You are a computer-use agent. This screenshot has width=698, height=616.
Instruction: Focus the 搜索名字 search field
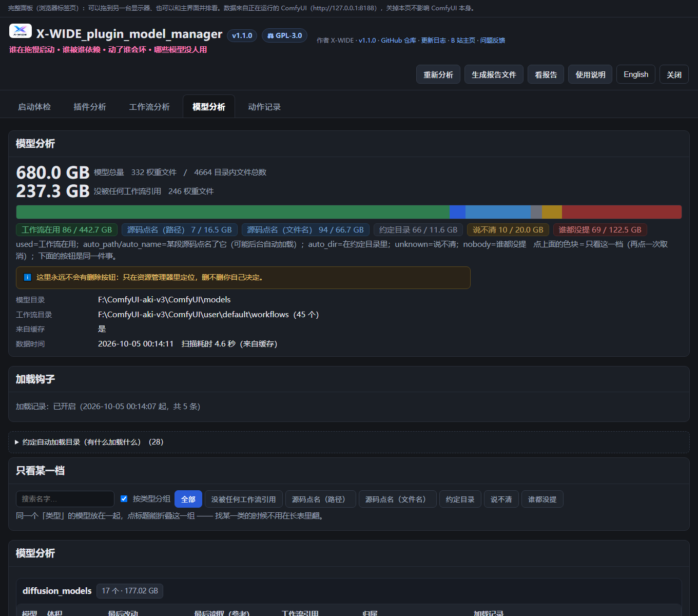[65, 499]
